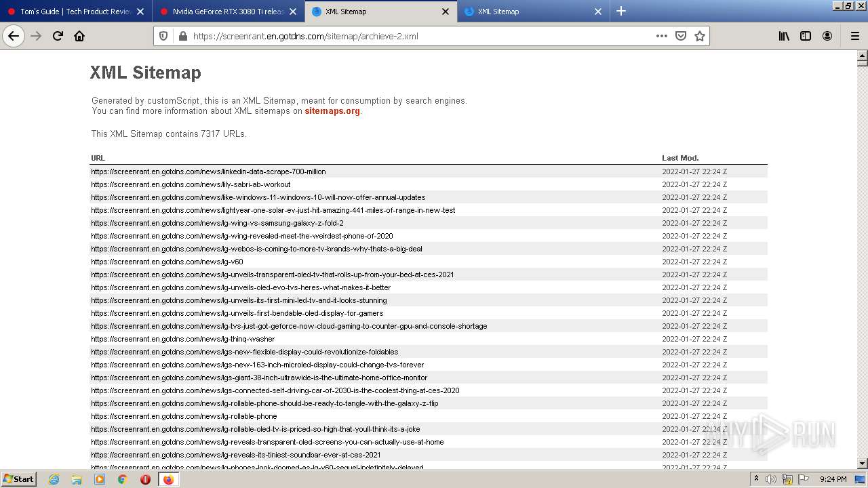Switch to the fourth tab, XML Sitemap
The width and height of the screenshot is (868, 488).
click(x=533, y=12)
